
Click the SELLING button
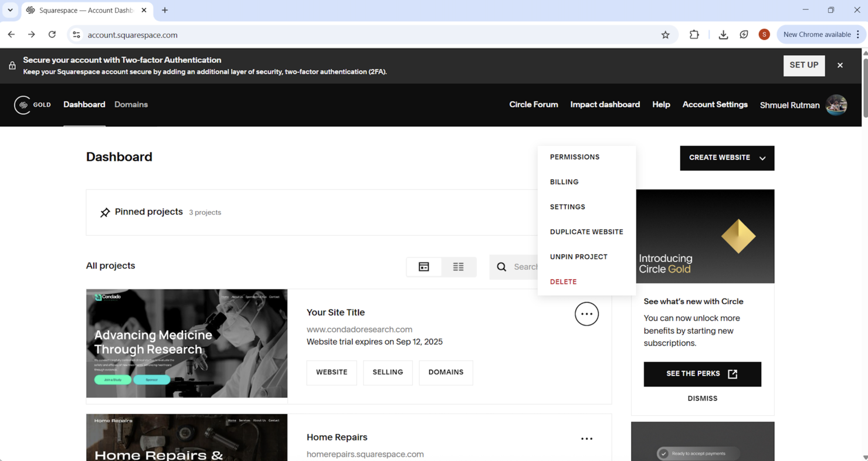[388, 372]
